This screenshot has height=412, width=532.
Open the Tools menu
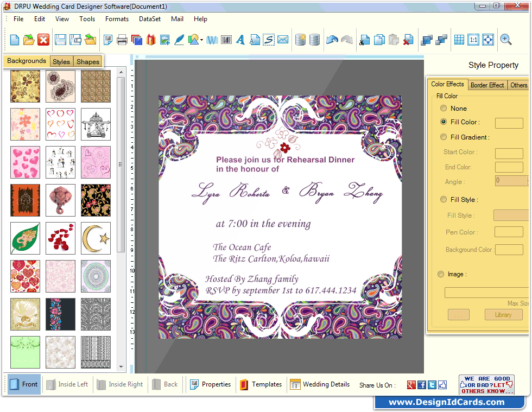tap(87, 19)
